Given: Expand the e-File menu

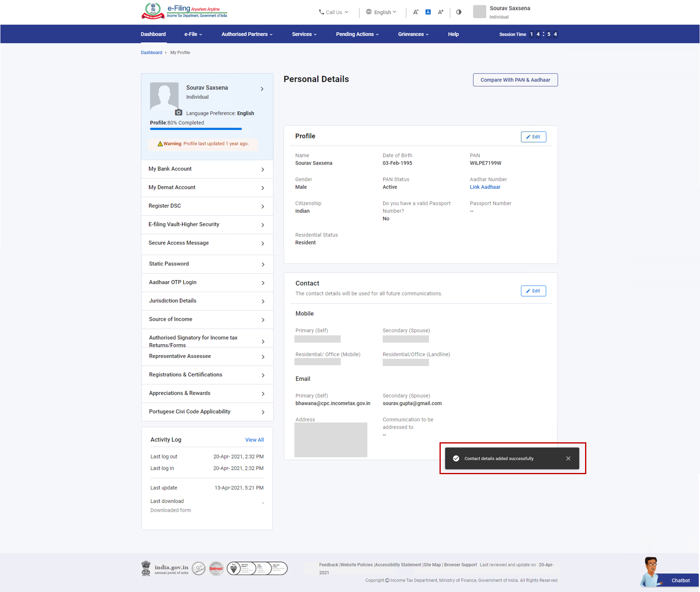Looking at the screenshot, I should tap(193, 34).
